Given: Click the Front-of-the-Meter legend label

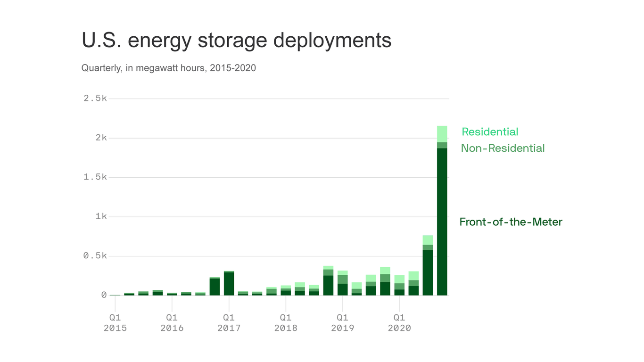Looking at the screenshot, I should [x=511, y=222].
